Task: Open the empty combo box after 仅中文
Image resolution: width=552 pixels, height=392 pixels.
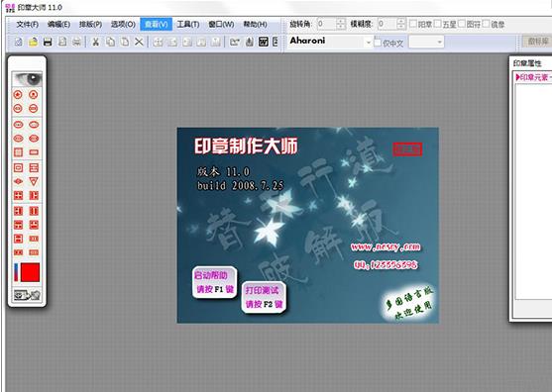Action: coord(426,43)
